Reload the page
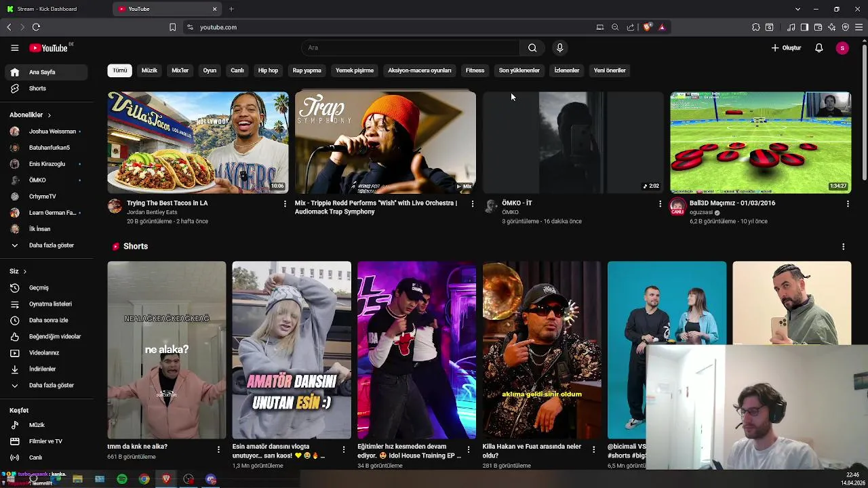Screen dimensions: 868x488 click(x=36, y=27)
